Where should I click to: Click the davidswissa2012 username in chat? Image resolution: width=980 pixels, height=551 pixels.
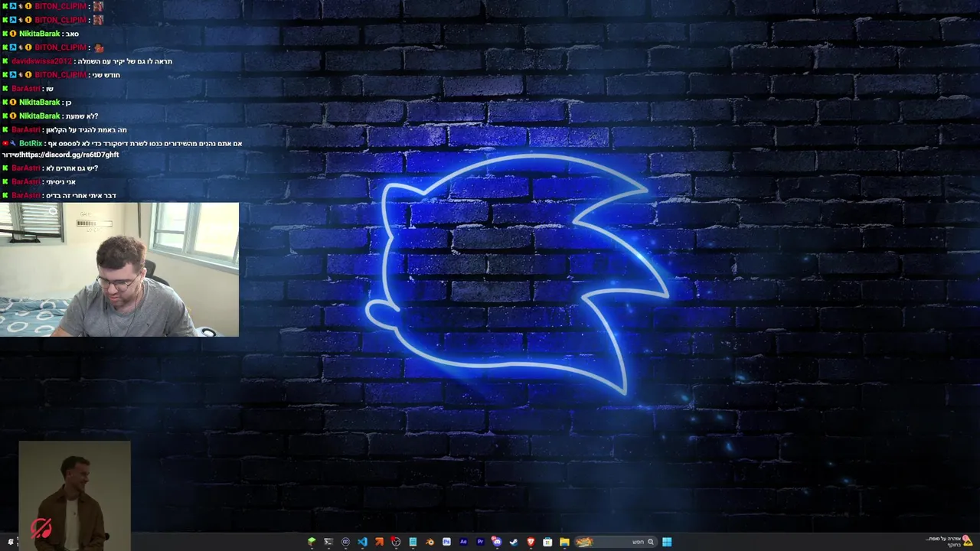pos(41,61)
